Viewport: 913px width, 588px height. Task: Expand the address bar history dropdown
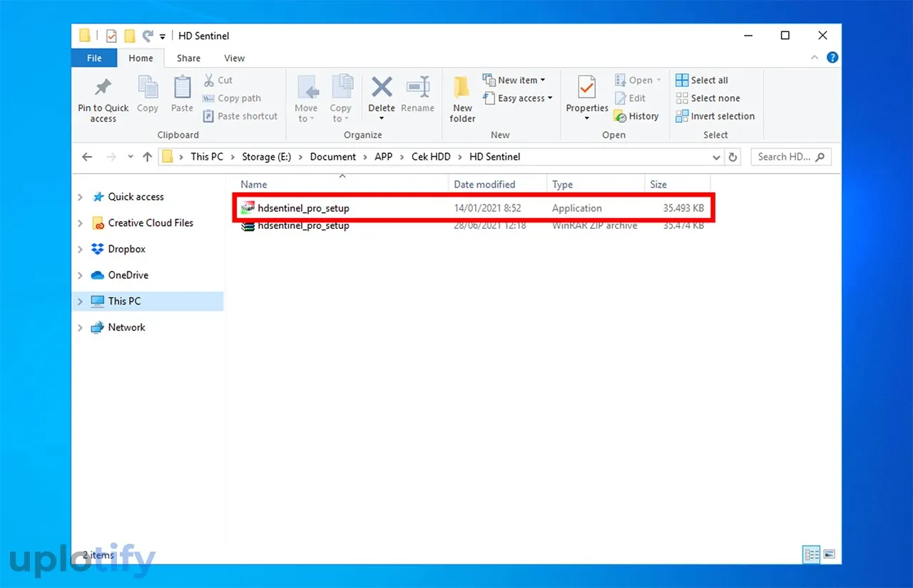716,157
